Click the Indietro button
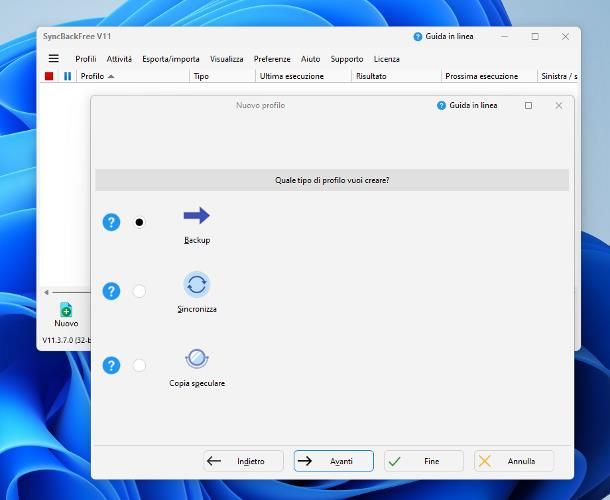610x500 pixels. pyautogui.click(x=244, y=461)
